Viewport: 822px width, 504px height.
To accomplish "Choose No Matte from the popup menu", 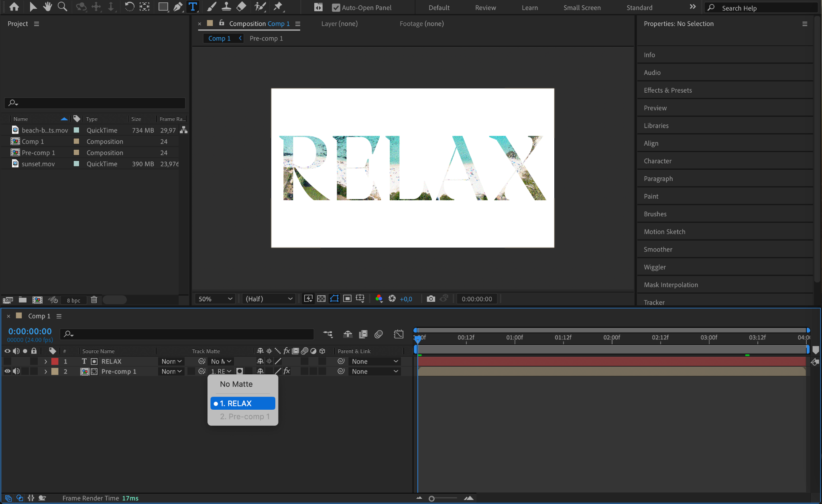I will pyautogui.click(x=236, y=384).
